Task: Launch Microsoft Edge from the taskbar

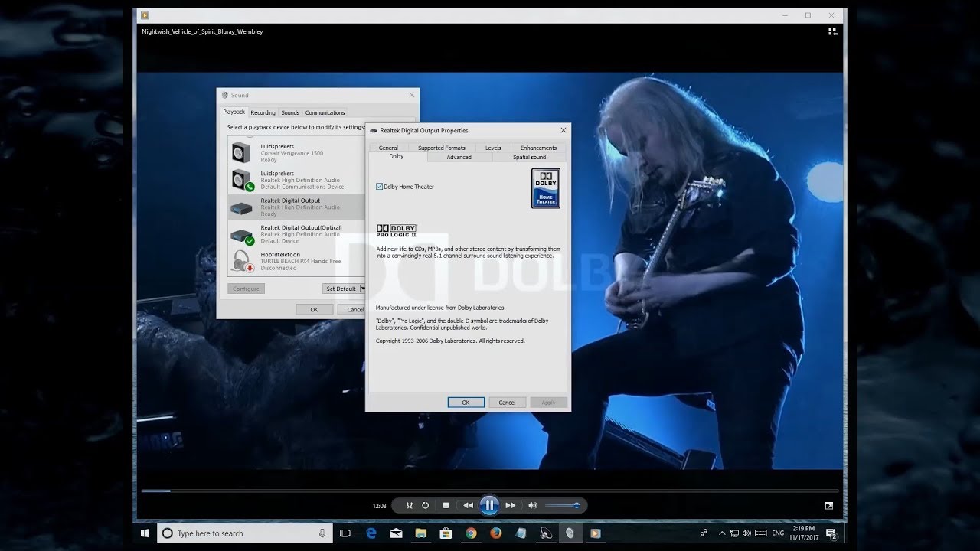Action: point(371,533)
